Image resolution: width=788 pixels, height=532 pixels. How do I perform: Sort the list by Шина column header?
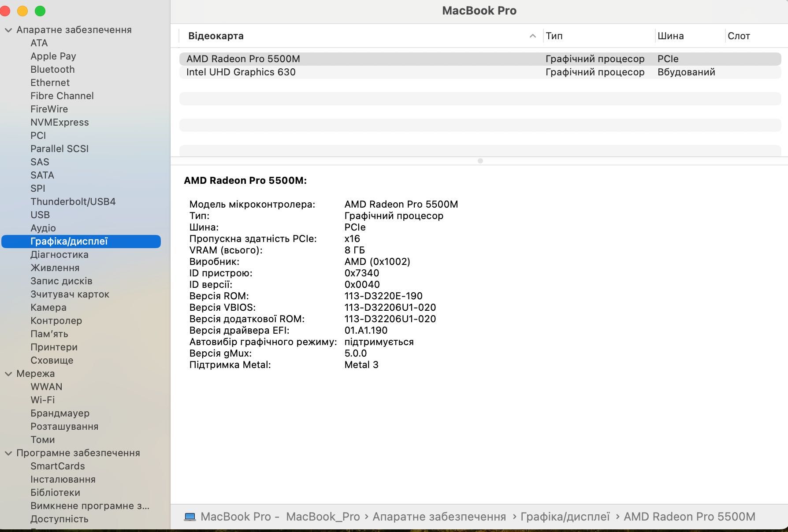670,36
